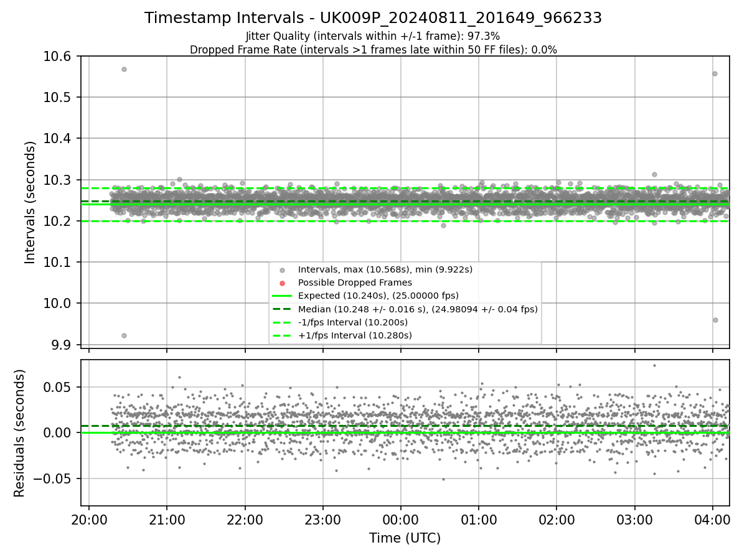Screen dimensions: 747x560
Task: Click the 02:00 time tick label
Action: 557,519
